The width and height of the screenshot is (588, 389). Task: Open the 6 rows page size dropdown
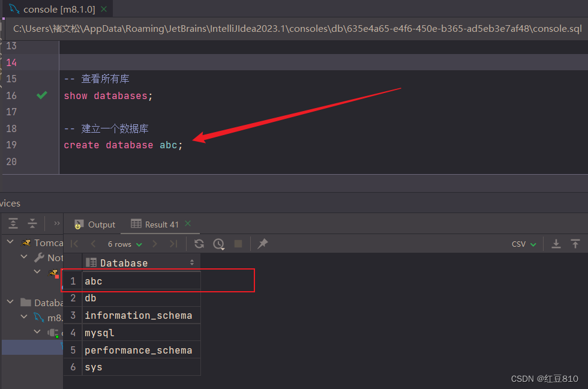click(x=124, y=244)
